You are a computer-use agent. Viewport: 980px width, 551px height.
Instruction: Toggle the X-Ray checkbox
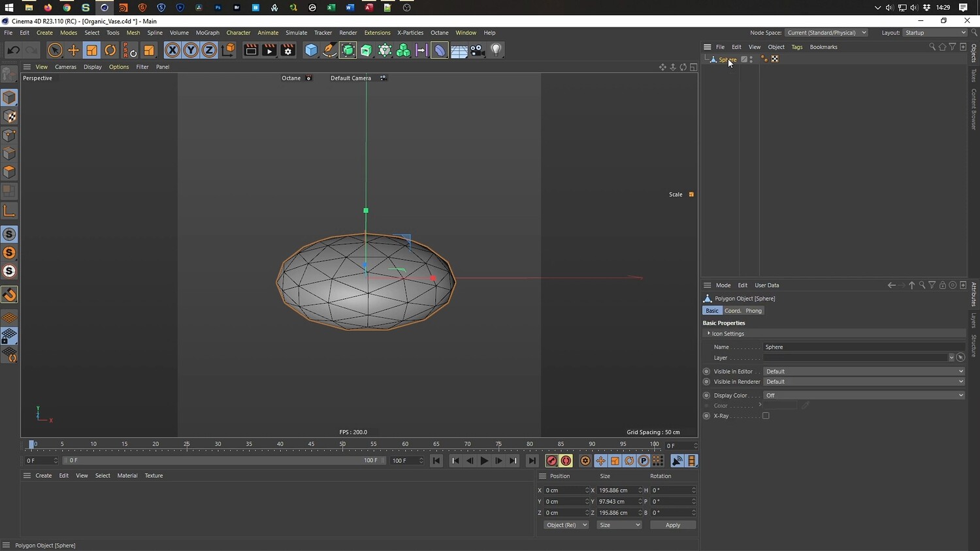pos(766,416)
